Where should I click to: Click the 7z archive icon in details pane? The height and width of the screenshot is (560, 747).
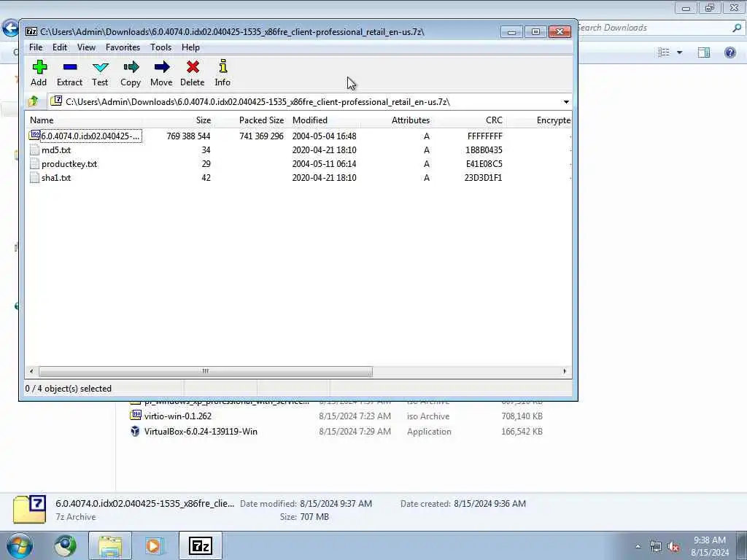click(x=29, y=510)
